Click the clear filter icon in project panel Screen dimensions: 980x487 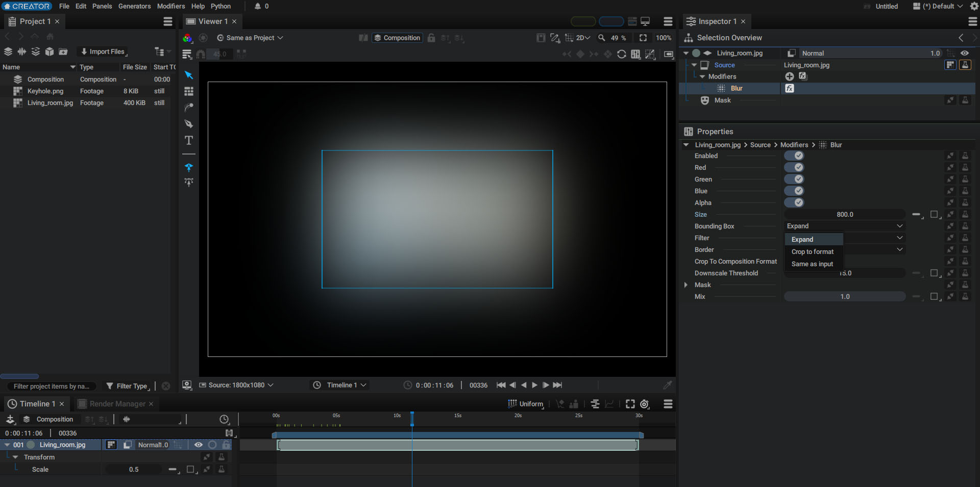[x=166, y=386]
